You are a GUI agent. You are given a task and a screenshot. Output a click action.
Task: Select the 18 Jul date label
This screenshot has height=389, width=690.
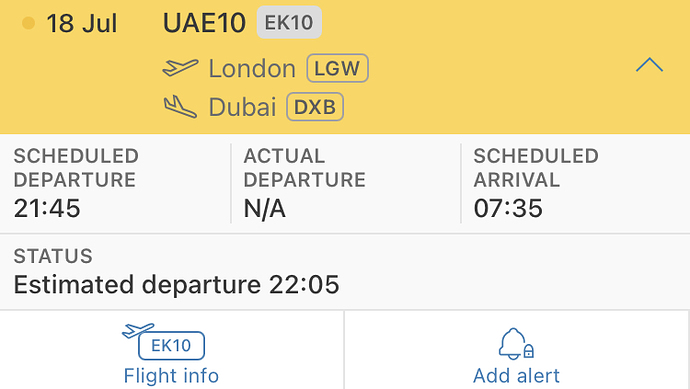(x=82, y=23)
